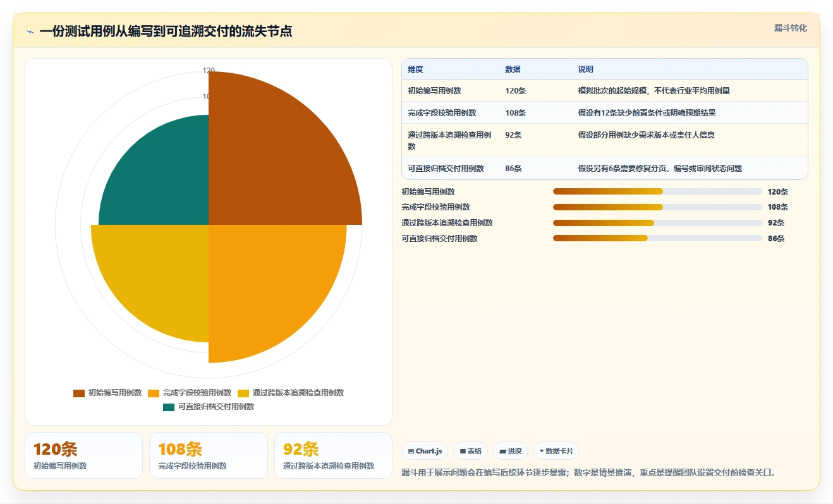833x504 pixels.
Task: Click the page title about 测试用例 流失节点
Action: 166,32
